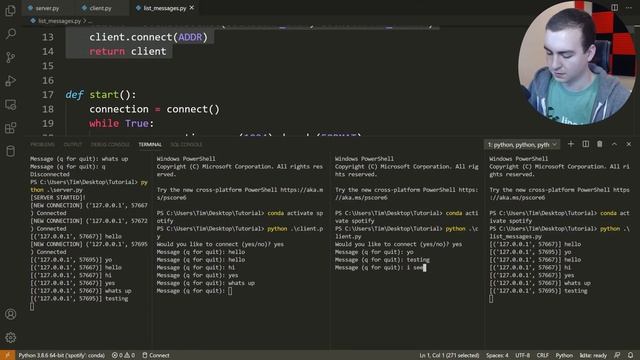Switch to the Problems panel tab

pyautogui.click(x=42, y=144)
